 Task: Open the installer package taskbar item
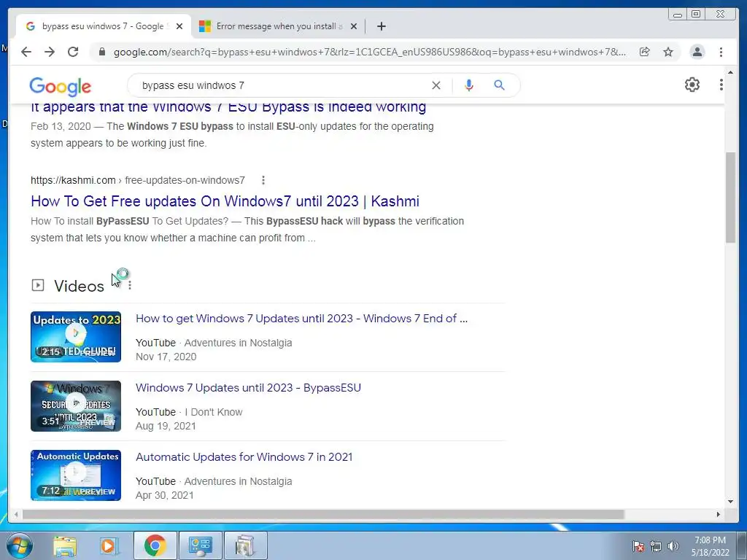point(245,545)
